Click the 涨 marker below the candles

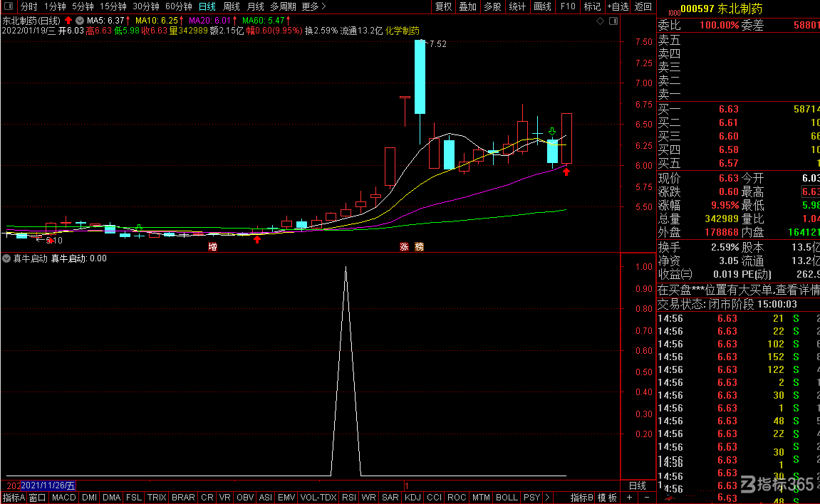tap(404, 246)
